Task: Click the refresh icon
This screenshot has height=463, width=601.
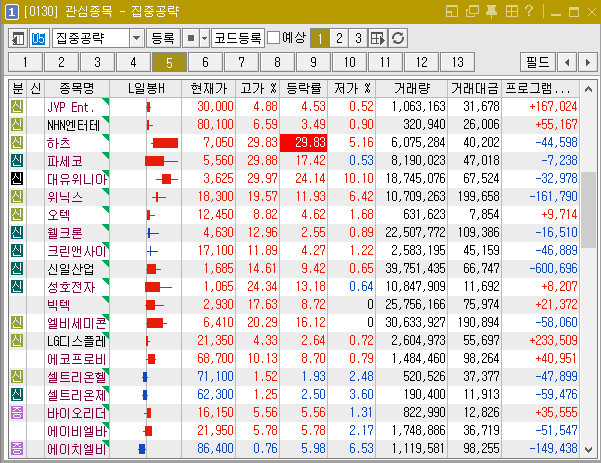Action: point(398,38)
